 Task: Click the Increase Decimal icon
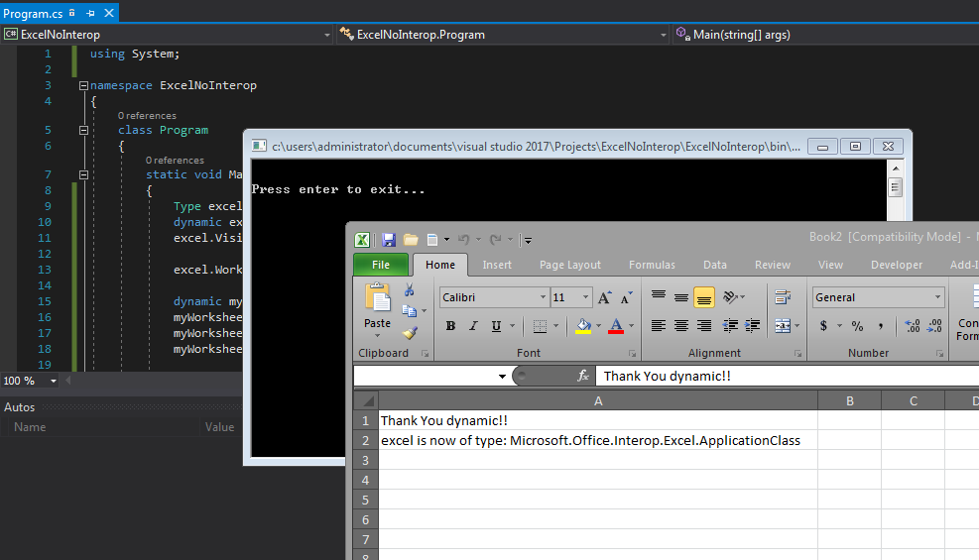(913, 325)
